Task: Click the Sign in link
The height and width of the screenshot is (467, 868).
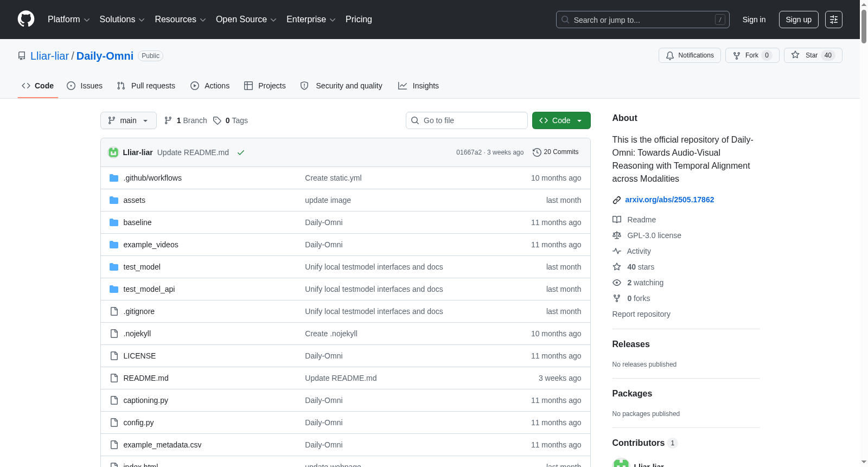Action: coord(754,20)
